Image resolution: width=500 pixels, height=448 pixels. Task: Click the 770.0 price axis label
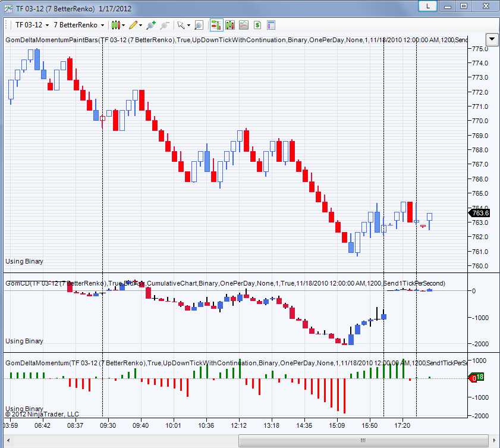(480, 121)
